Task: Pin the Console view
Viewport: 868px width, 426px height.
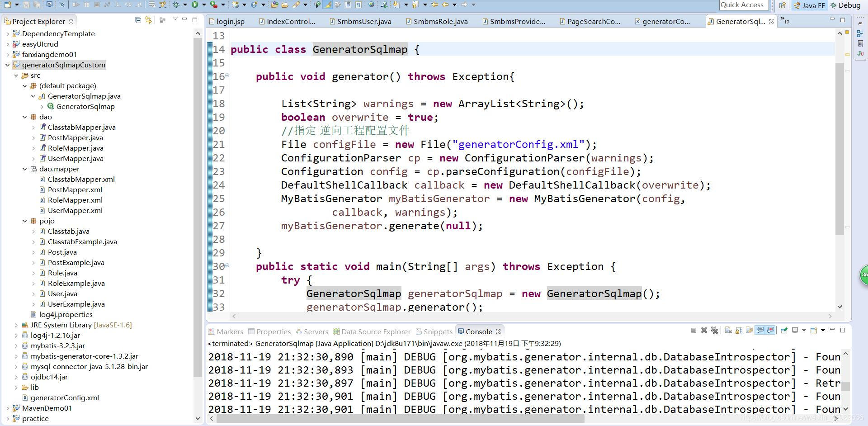Action: click(784, 330)
